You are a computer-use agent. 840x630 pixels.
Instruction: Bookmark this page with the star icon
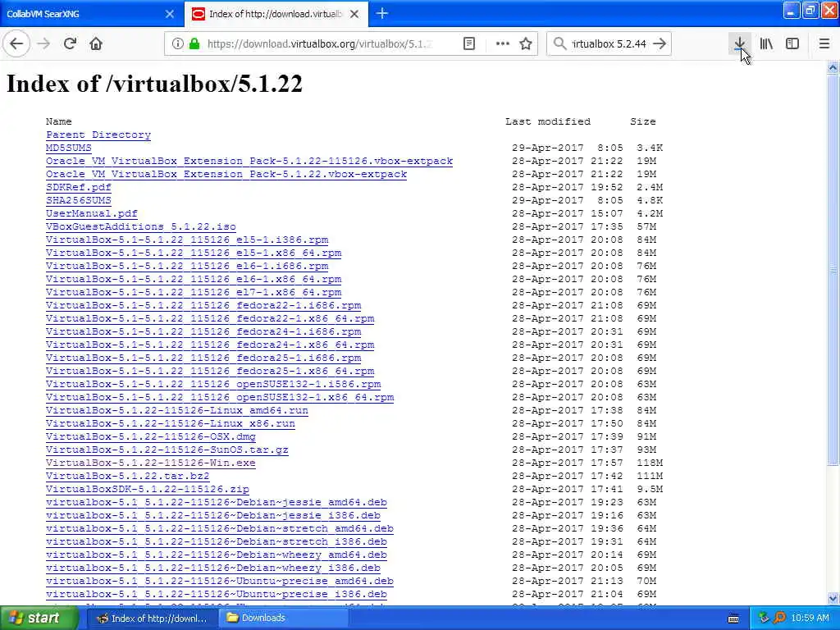[x=526, y=44]
